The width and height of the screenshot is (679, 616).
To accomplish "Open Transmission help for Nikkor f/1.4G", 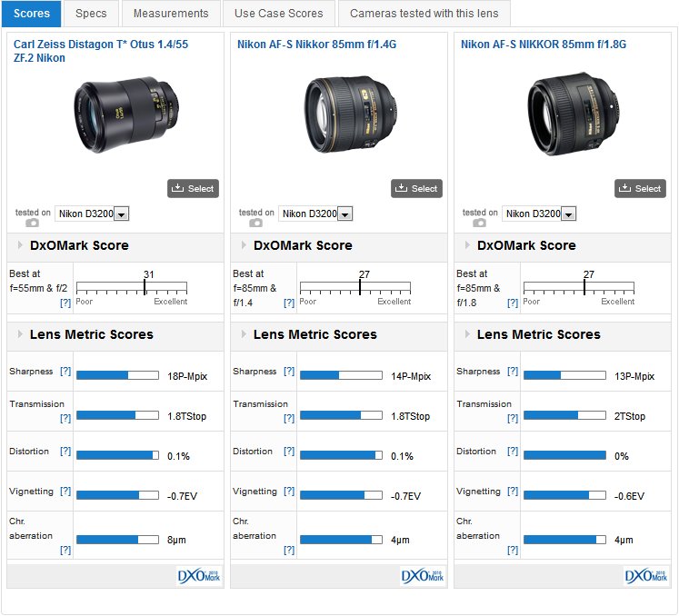I will pos(289,418).
